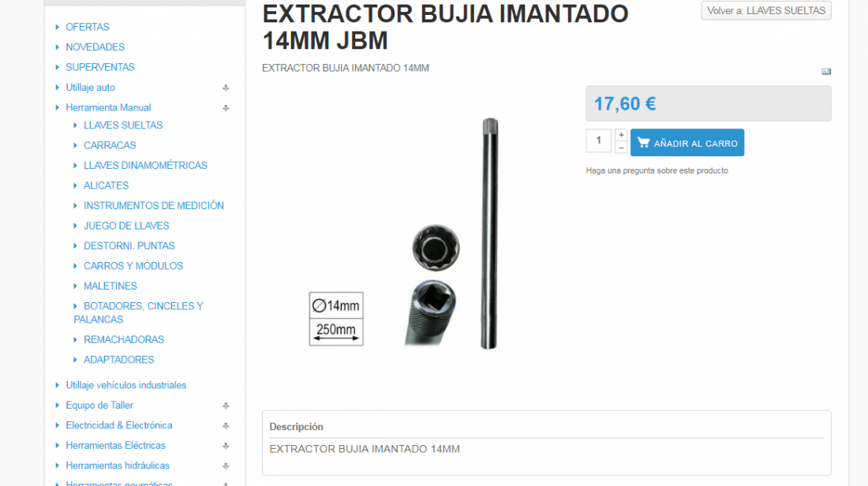Open the NOVEDADES category
Viewport: 868px width, 486px height.
95,47
